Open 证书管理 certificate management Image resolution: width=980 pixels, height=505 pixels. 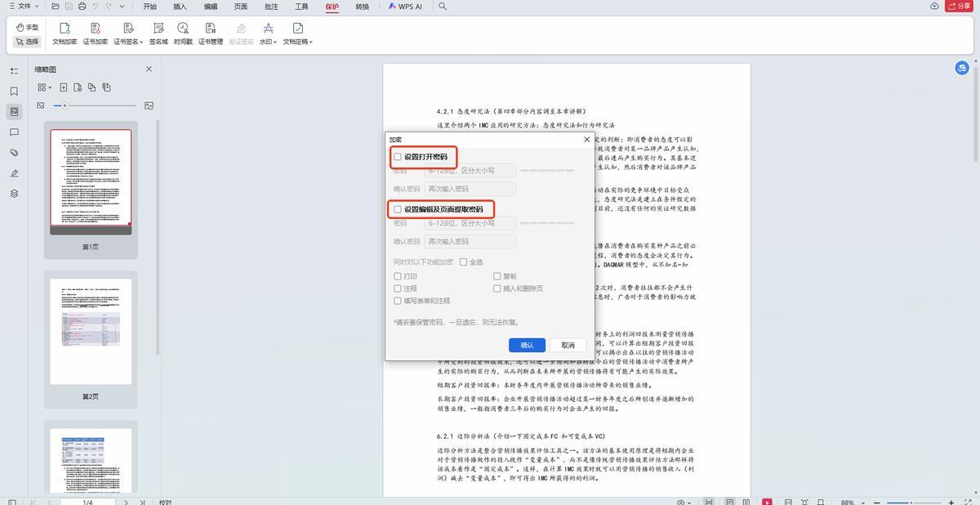tap(211, 33)
